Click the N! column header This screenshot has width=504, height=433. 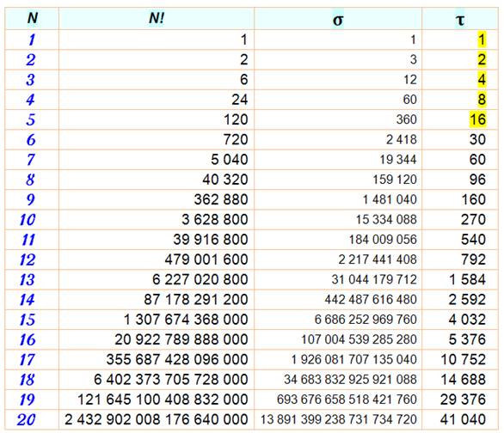157,18
